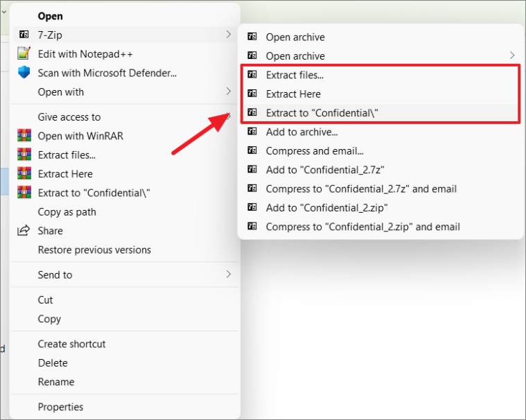
Task: Select the 7-Zip menu entry
Action: (125, 35)
